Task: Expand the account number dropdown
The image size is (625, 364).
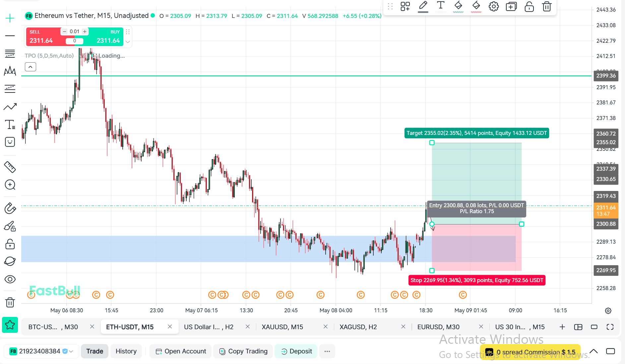Action: pyautogui.click(x=71, y=351)
